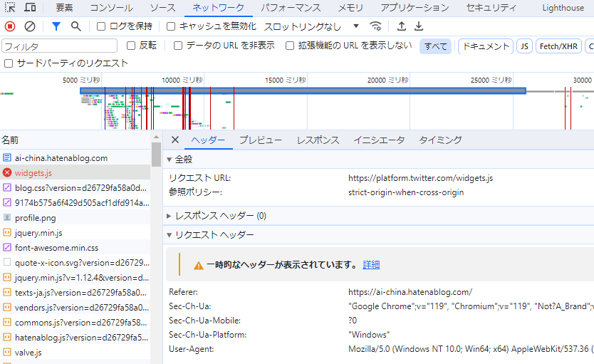Image resolution: width=594 pixels, height=364 pixels.
Task: Select the ヘッダー detail tab
Action: click(208, 140)
